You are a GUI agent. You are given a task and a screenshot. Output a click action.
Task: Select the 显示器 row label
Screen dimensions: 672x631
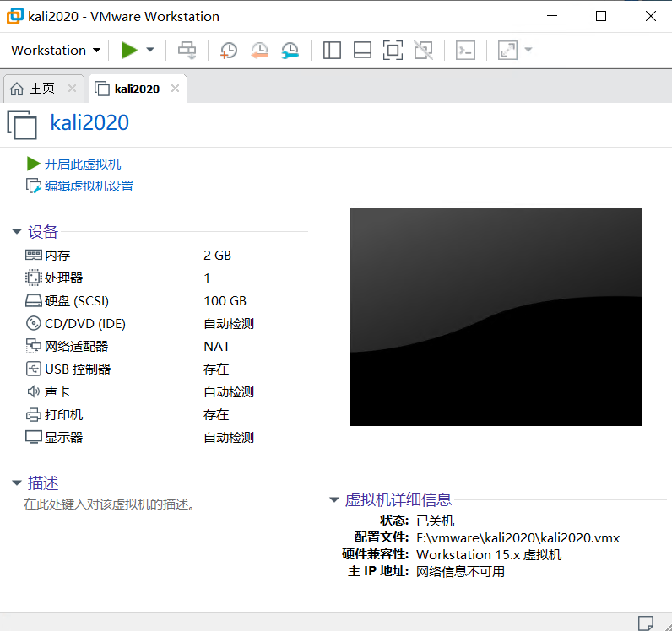click(64, 437)
